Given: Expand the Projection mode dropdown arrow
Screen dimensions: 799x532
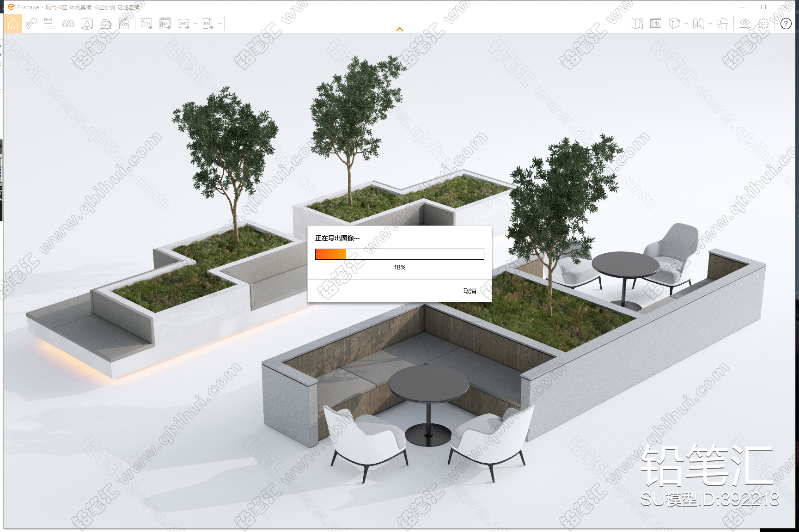Looking at the screenshot, I should (686, 24).
